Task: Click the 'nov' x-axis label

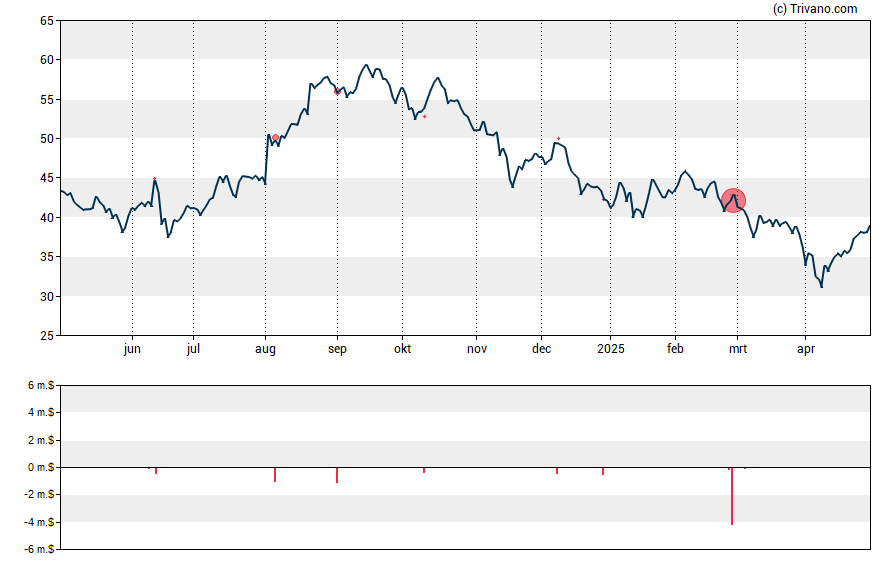Action: click(x=477, y=349)
